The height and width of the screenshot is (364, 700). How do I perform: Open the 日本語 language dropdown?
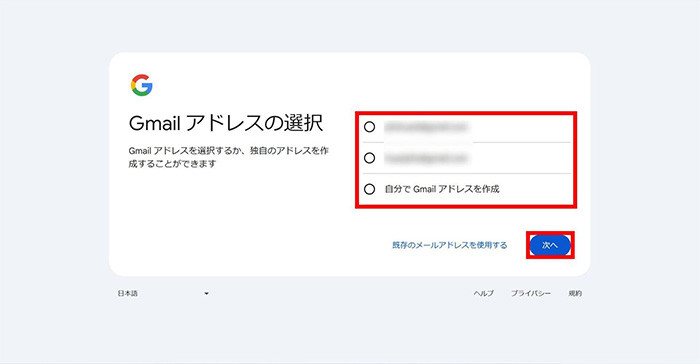coord(163,293)
